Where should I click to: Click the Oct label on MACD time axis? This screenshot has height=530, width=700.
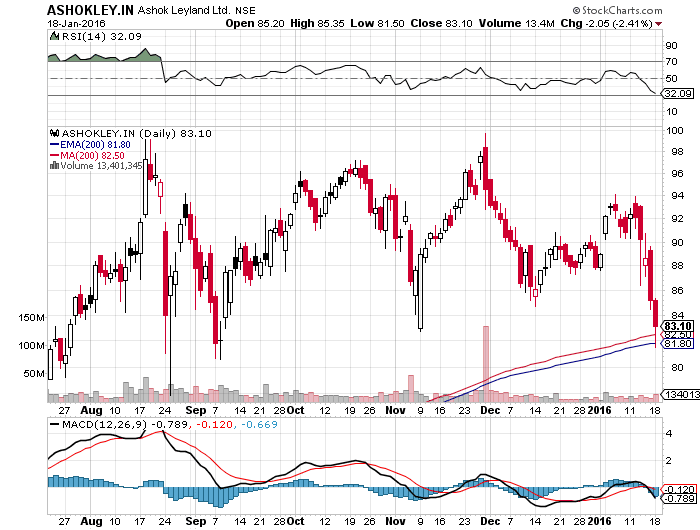295,521
